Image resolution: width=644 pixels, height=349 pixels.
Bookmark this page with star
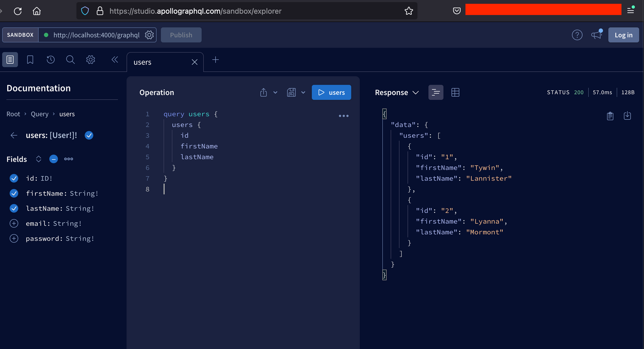click(x=409, y=11)
